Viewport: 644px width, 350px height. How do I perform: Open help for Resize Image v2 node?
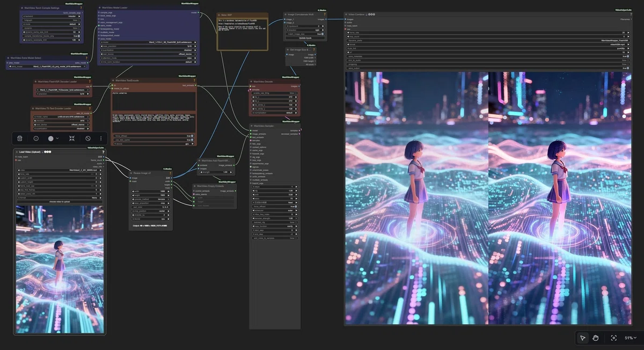click(x=171, y=173)
